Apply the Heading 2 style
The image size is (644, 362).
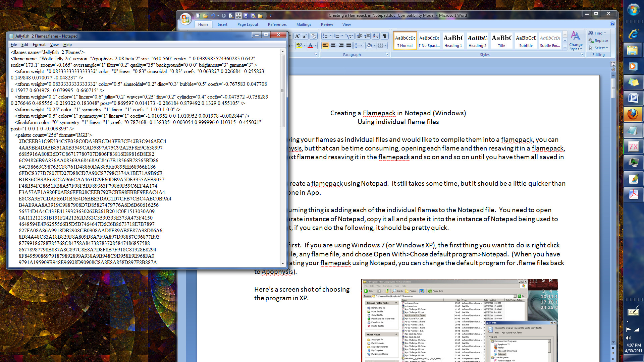477,41
